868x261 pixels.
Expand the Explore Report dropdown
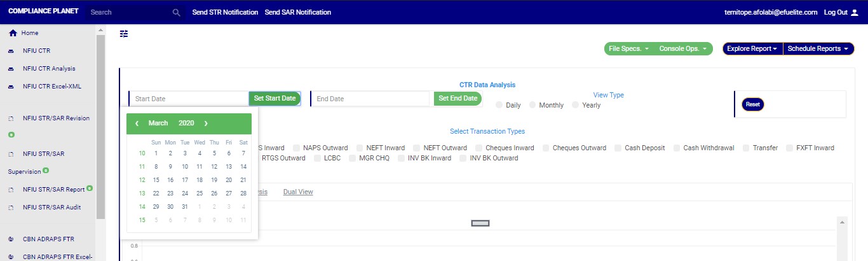752,48
